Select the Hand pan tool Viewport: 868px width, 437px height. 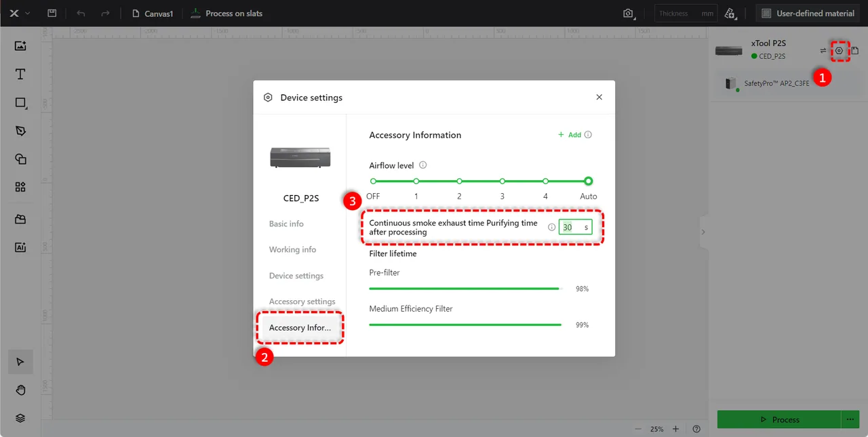(x=20, y=390)
